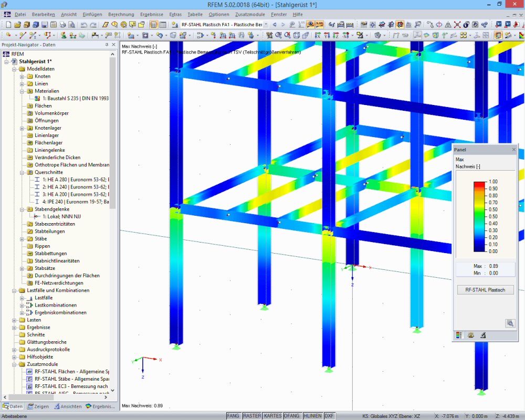This screenshot has height=420, width=525.
Task: Select cross-section 4: IPE 240
Action: 71,202
